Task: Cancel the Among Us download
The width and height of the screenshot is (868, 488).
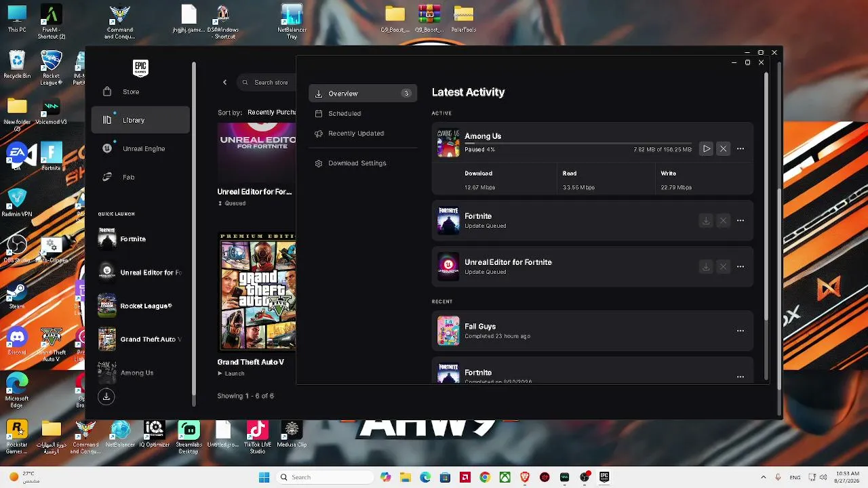Action: coord(723,148)
